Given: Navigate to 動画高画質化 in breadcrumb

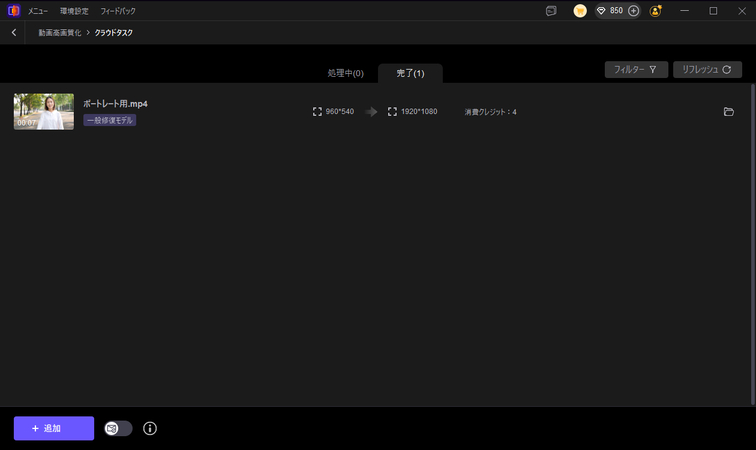Looking at the screenshot, I should [61, 33].
